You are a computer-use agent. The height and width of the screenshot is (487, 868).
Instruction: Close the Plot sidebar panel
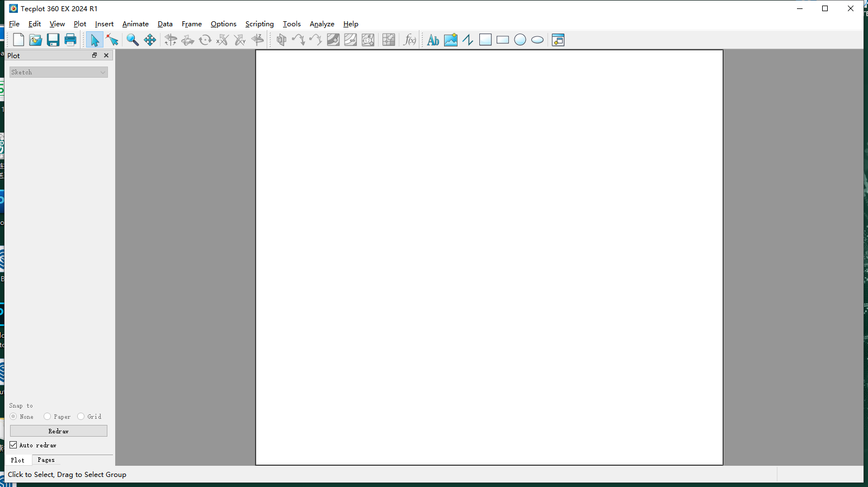(106, 55)
